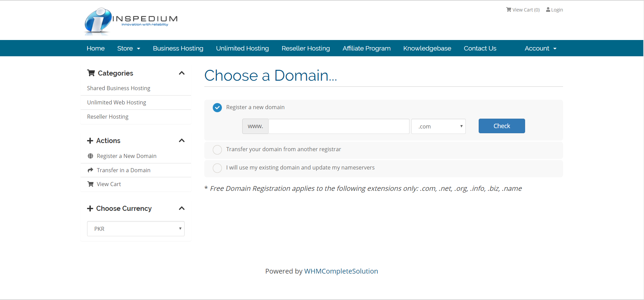Viewport: 644px width, 300px height.
Task: Open the .com domain extension dropdown
Action: coord(438,126)
